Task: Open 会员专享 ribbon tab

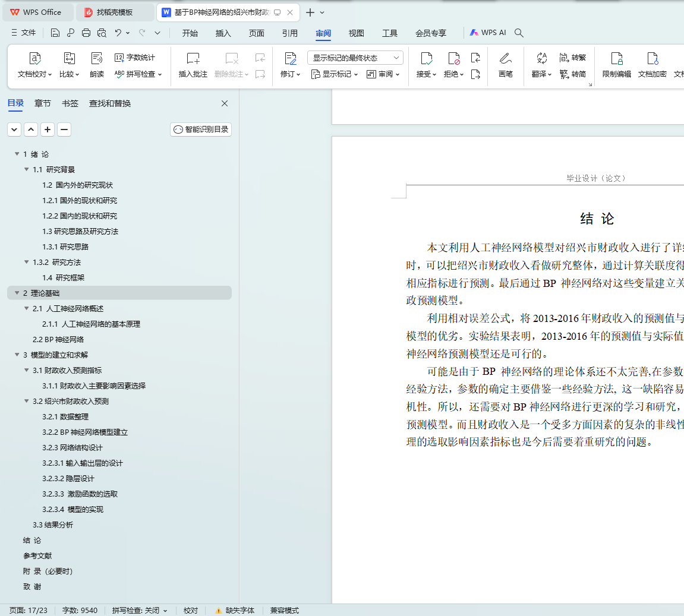Action: click(431, 33)
